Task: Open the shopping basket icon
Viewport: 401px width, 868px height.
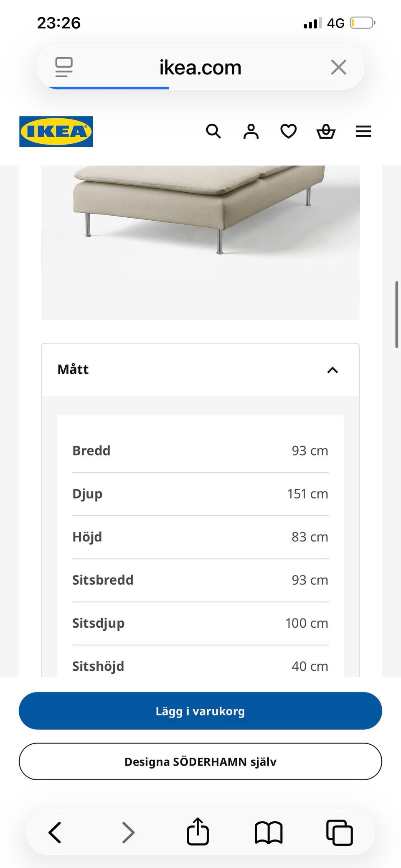Action: click(326, 132)
